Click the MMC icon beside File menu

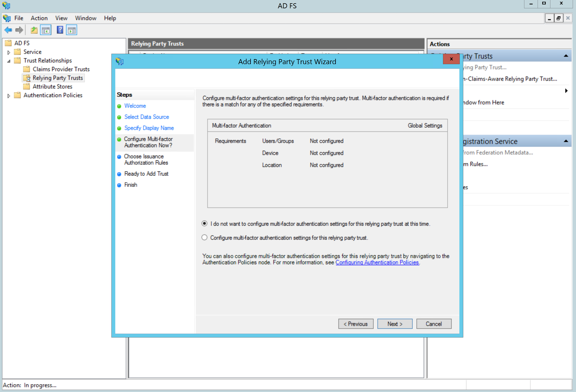pos(7,18)
